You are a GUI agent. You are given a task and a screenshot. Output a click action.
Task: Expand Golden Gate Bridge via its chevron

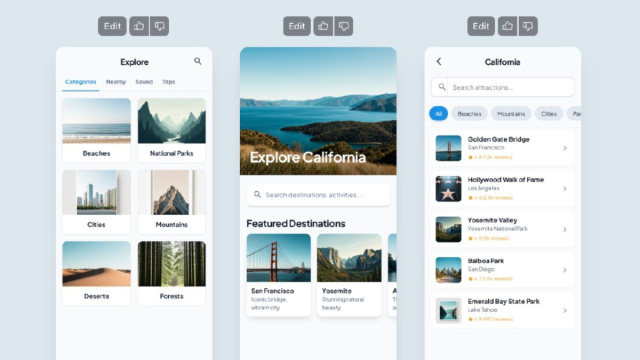[565, 148]
